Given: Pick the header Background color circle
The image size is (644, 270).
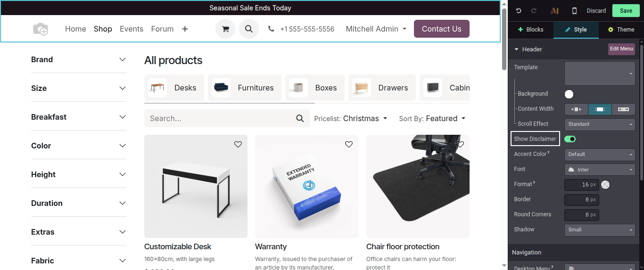Looking at the screenshot, I should tap(569, 94).
